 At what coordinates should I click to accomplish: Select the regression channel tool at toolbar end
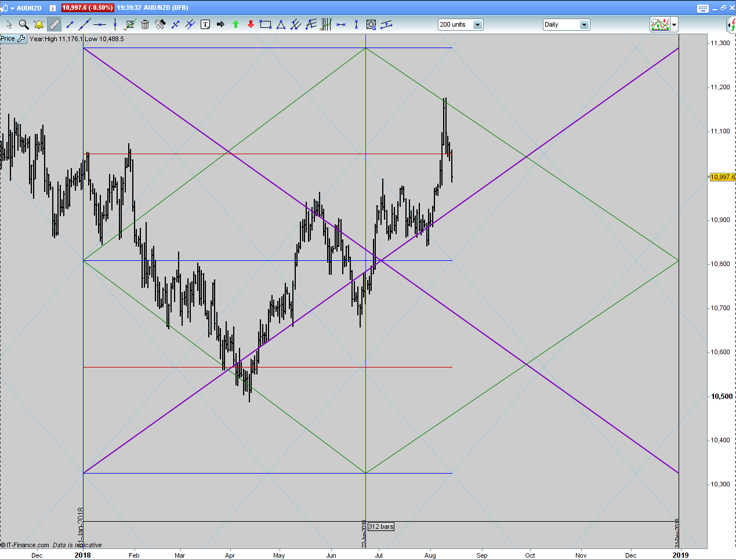386,24
